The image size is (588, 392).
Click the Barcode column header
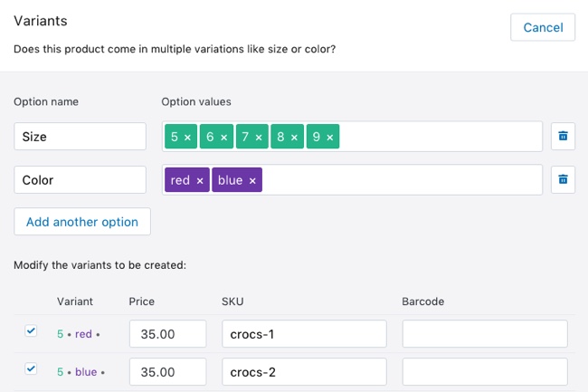point(423,301)
